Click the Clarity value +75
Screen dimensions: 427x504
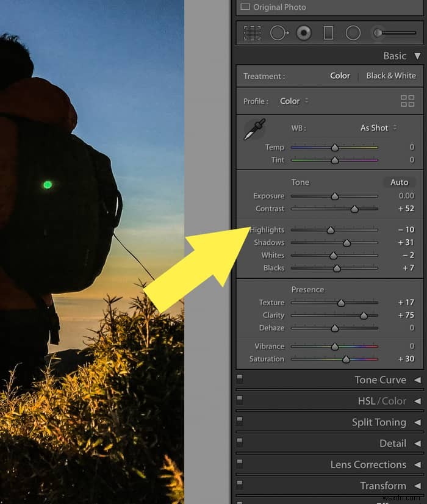pos(406,315)
